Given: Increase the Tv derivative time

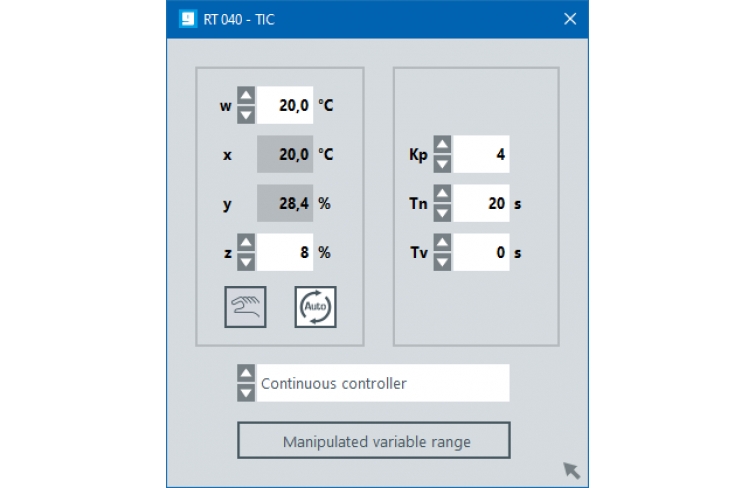Looking at the screenshot, I should [x=443, y=242].
